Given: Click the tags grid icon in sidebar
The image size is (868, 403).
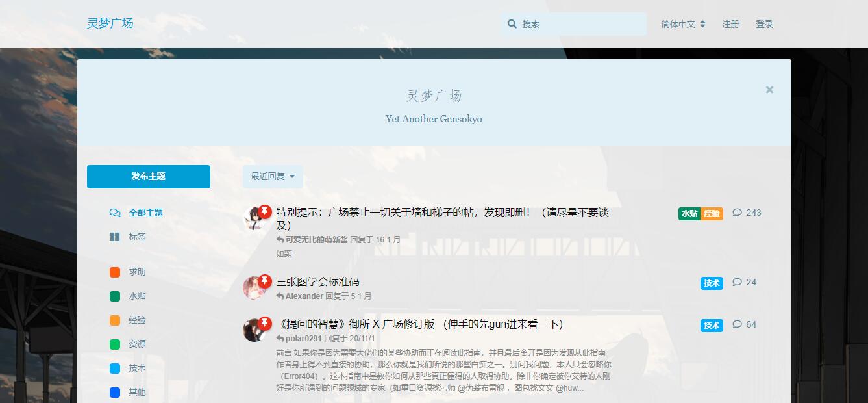Looking at the screenshot, I should coord(115,237).
